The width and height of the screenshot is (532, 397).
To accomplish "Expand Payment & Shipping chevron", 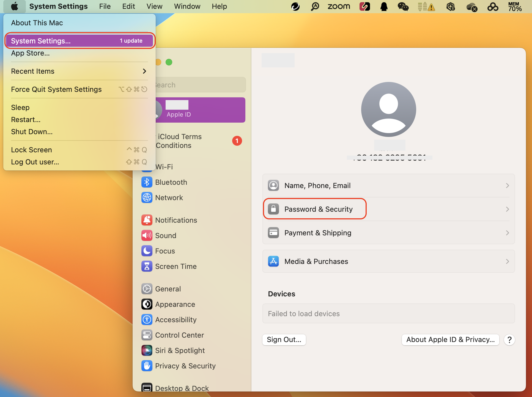I will pos(507,233).
